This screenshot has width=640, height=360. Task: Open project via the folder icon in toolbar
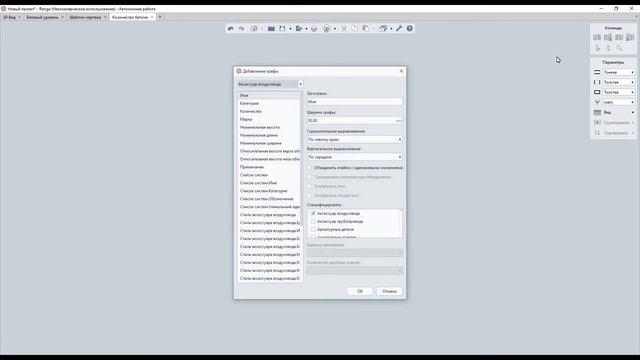[x=271, y=29]
